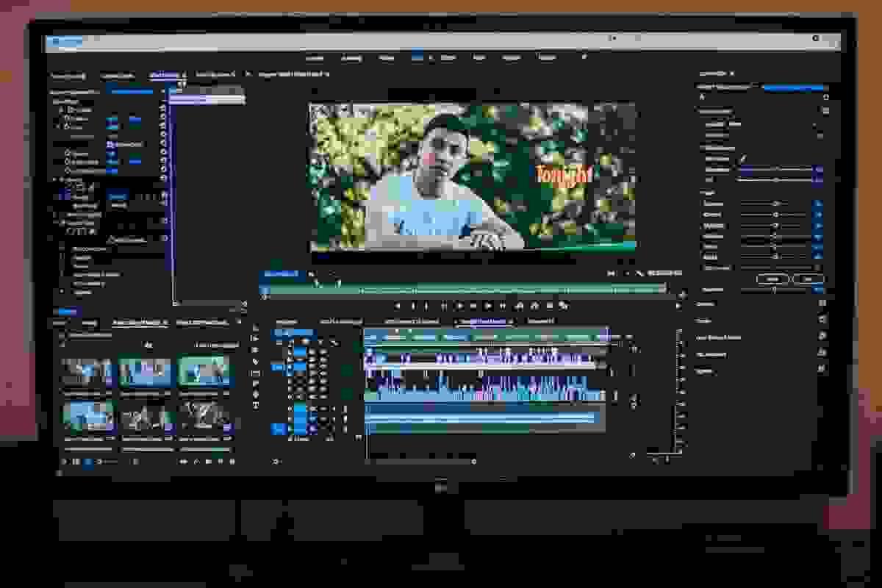Image resolution: width=882 pixels, height=588 pixels.
Task: Toggle the Curves section checkbox
Action: pos(822,321)
